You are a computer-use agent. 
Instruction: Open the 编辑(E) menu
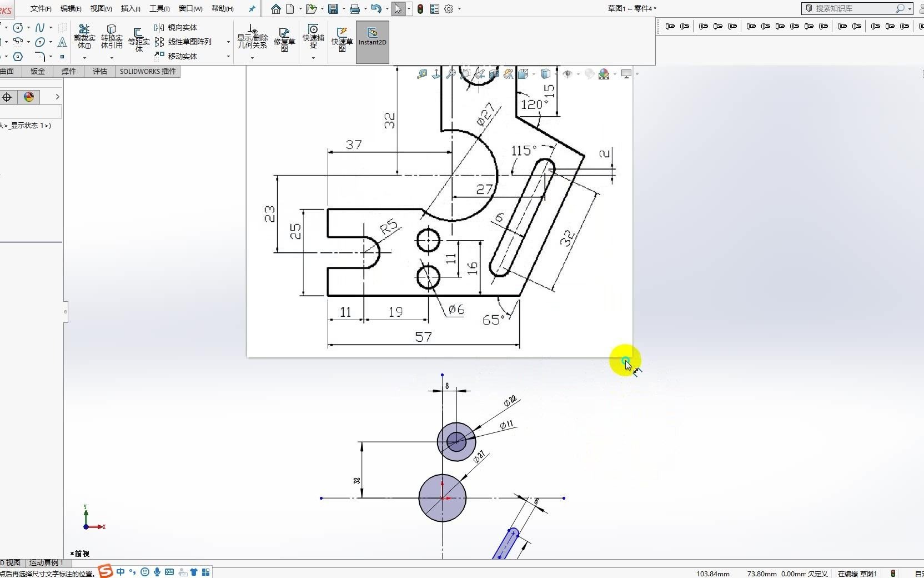71,8
